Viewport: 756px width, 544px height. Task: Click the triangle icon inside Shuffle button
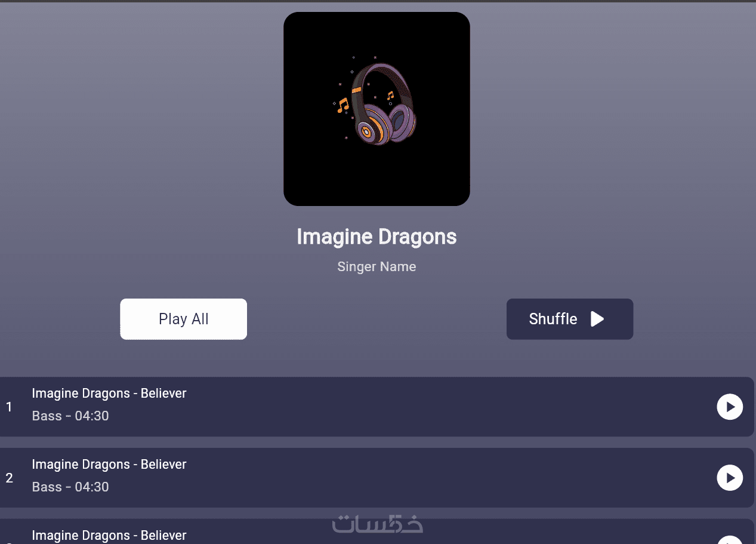[x=597, y=319]
